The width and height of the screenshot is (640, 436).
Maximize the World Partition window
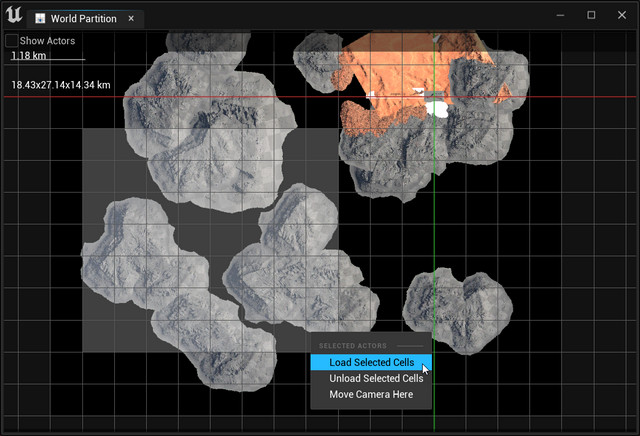click(591, 15)
